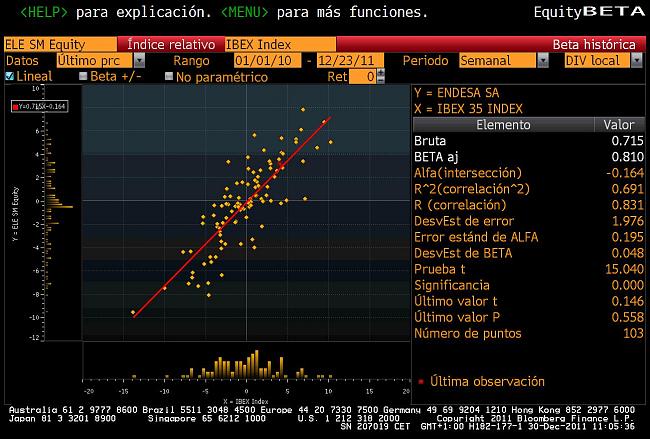Click the BETA aj row value 0.810
Image resolution: width=650 pixels, height=439 pixels.
click(x=627, y=157)
